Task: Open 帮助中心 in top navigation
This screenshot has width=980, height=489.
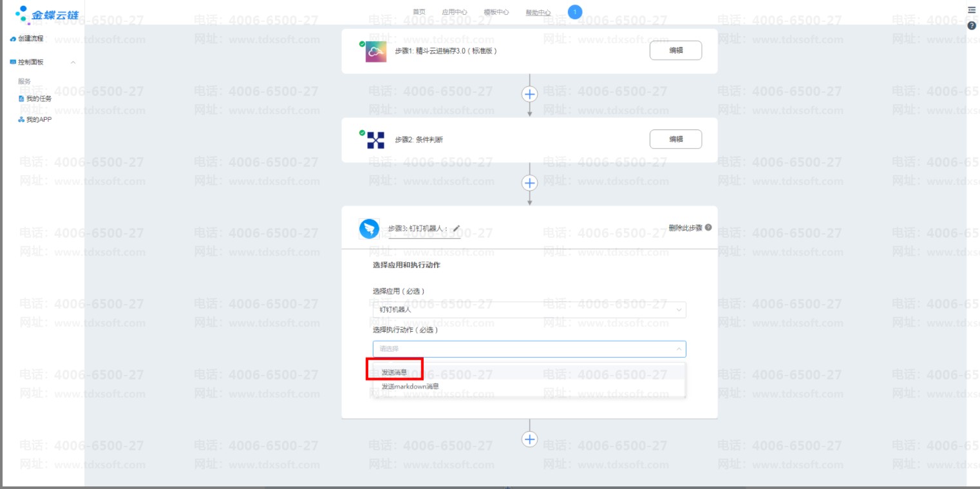Action: [538, 12]
